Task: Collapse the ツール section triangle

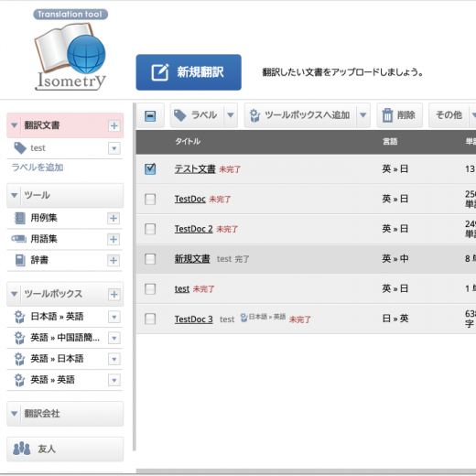Action: click(14, 195)
